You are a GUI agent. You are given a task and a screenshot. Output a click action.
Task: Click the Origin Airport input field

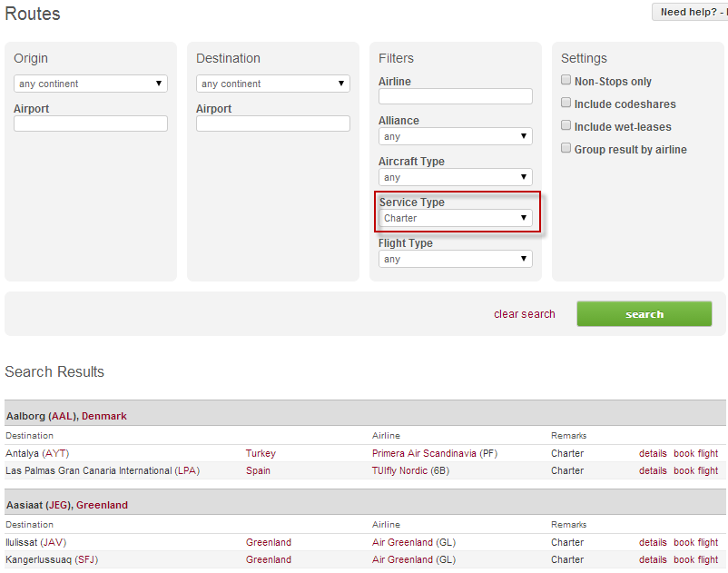91,123
